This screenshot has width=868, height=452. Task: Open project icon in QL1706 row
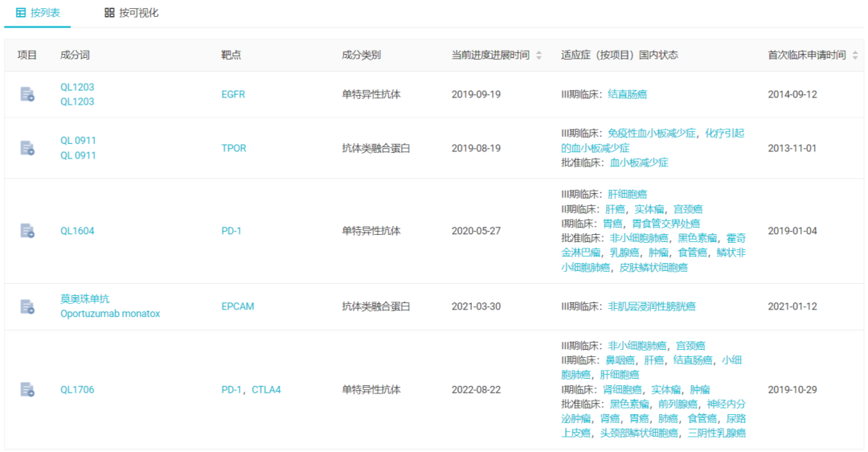(27, 390)
